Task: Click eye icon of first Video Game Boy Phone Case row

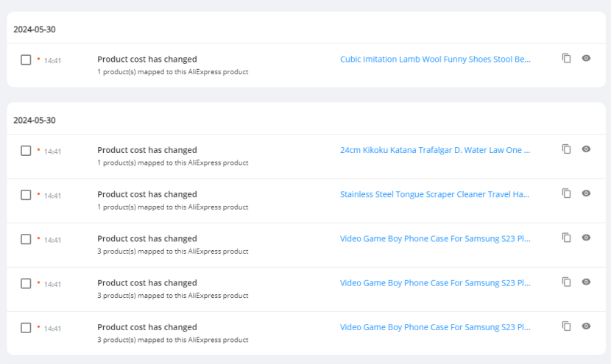Action: tap(586, 238)
